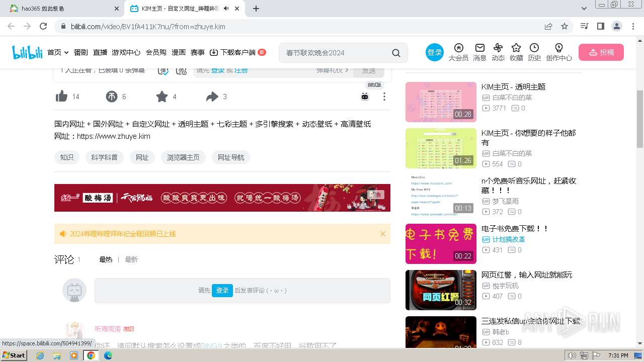Open Internet Explorer from taskbar
This screenshot has width=644, height=362.
pyautogui.click(x=40, y=355)
